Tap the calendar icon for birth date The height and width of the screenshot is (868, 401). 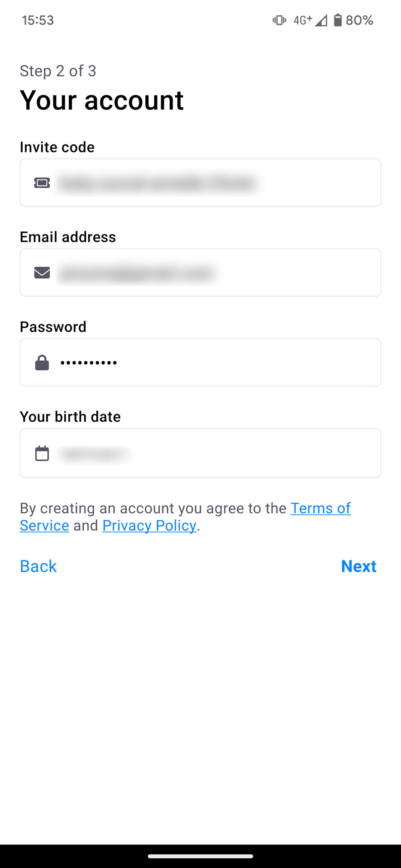(42, 453)
